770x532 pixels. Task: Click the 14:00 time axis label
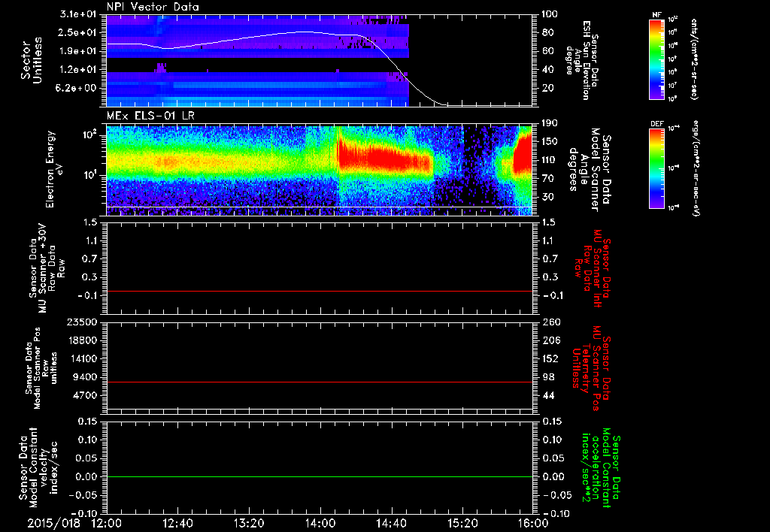pos(320,523)
